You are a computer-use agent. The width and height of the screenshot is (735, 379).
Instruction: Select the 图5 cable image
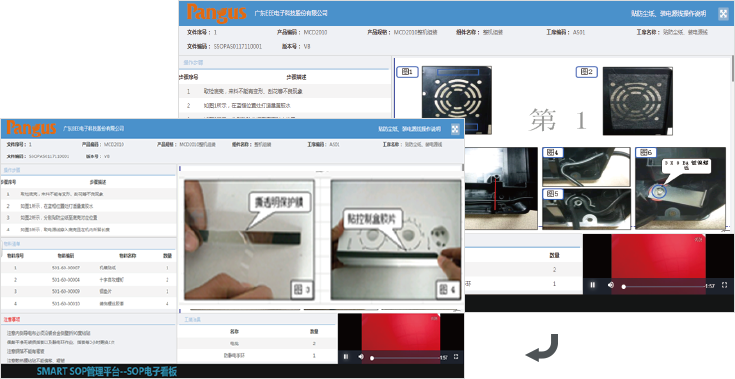point(586,208)
